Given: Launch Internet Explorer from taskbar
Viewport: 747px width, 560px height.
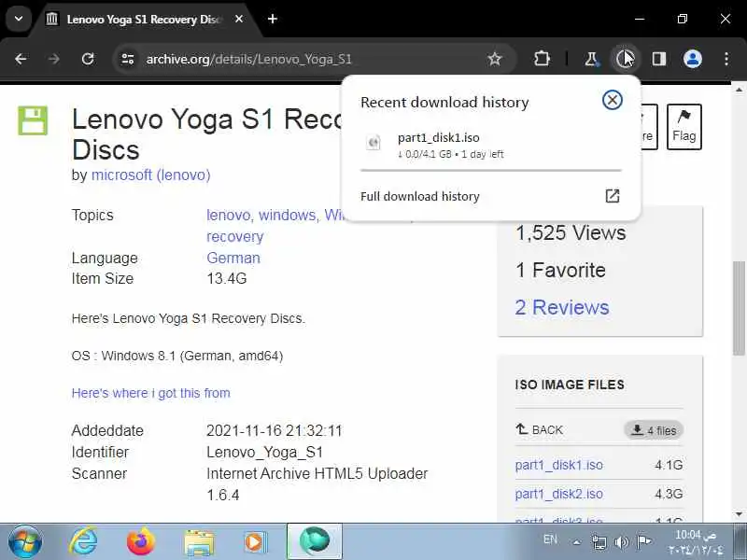Looking at the screenshot, I should (84, 542).
